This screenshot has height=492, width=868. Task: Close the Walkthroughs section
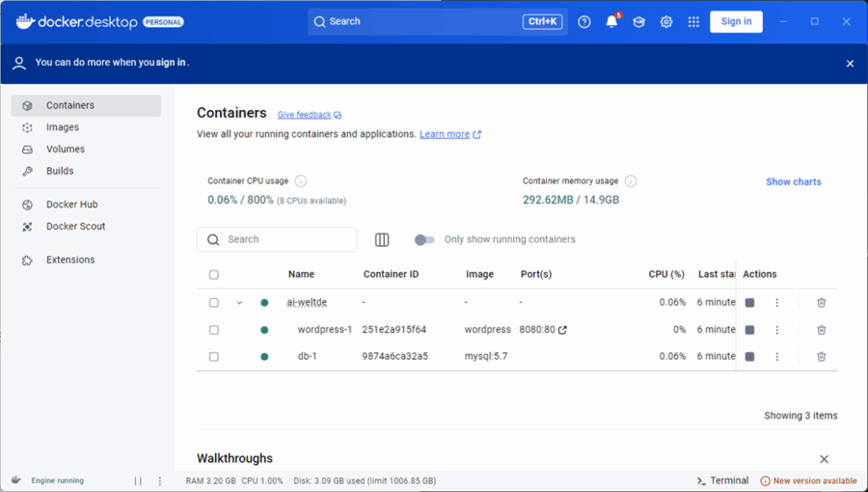pos(825,459)
